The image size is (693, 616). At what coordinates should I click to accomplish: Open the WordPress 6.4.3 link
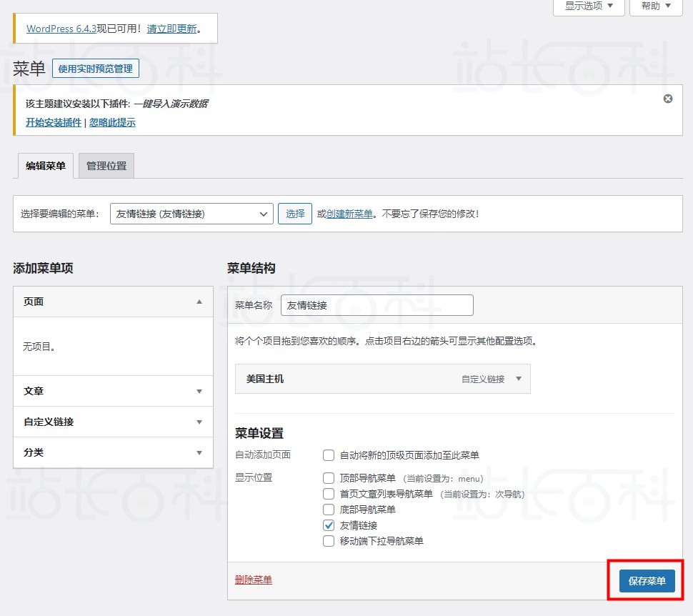click(61, 29)
